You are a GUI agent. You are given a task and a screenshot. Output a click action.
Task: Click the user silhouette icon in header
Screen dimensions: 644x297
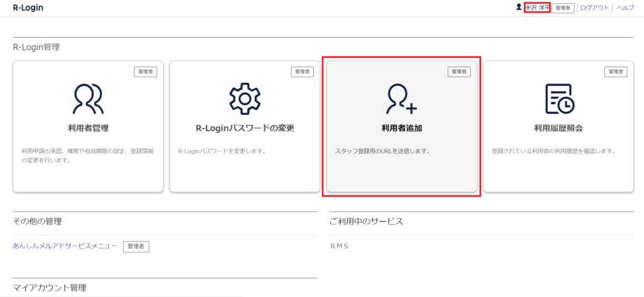[518, 8]
